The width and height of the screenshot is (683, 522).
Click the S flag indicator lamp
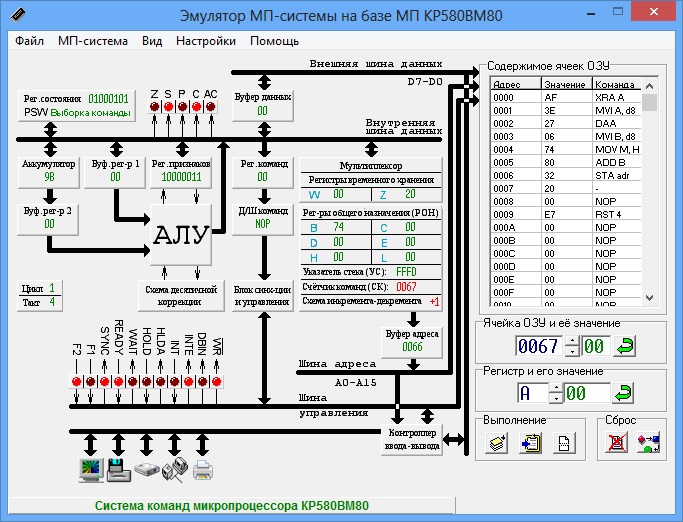tap(168, 106)
